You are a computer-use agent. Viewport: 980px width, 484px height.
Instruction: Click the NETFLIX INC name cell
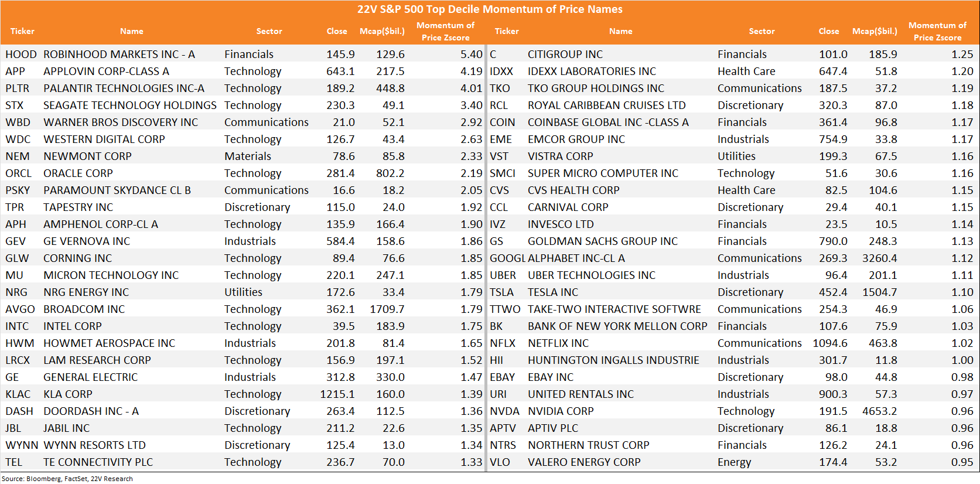(558, 343)
